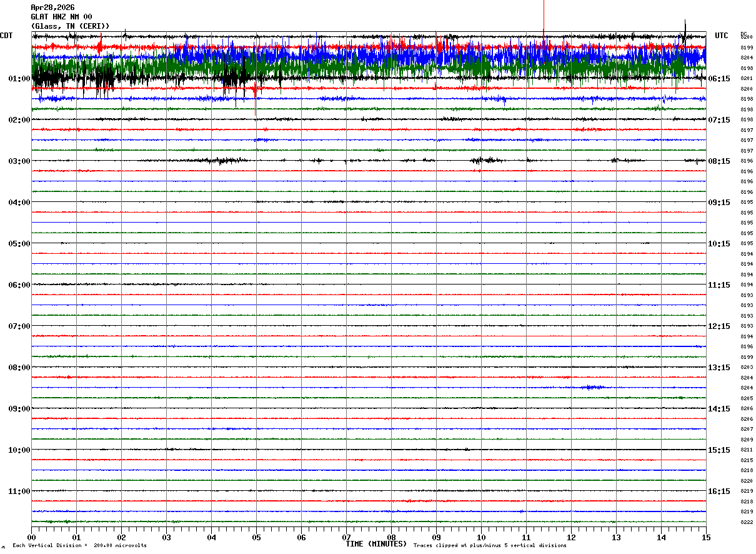The height and width of the screenshot is (554, 756).
Task: Select minute 15 on the time axis
Action: coord(706,538)
